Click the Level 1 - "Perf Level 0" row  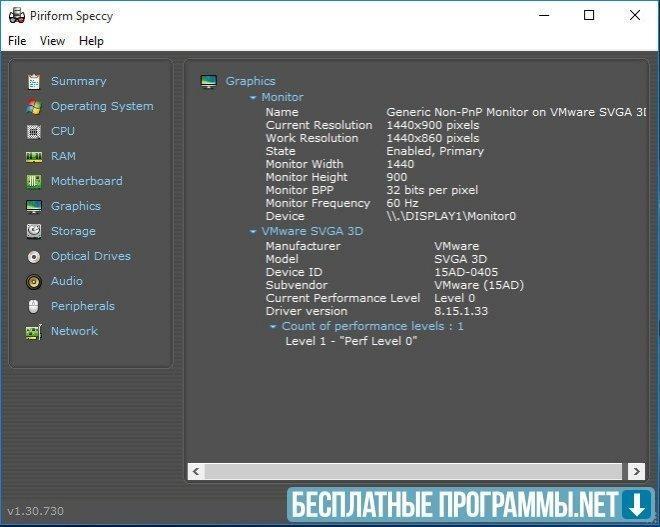(351, 341)
